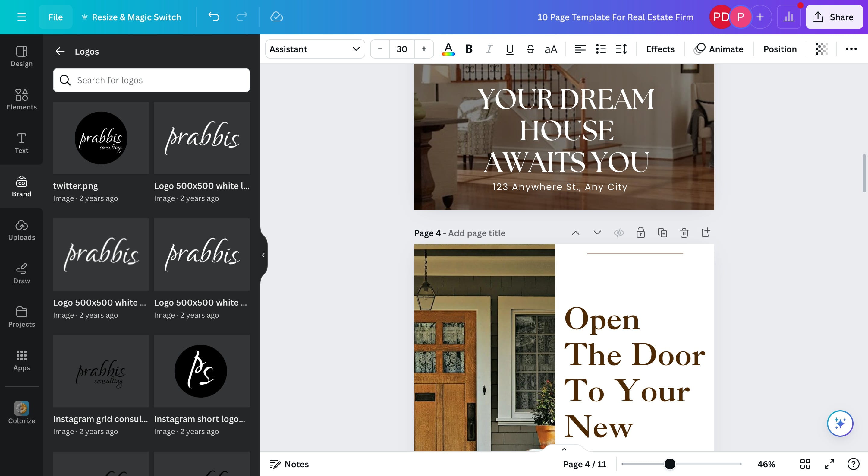Click the vertical canvas scrollbar
Screen dimensions: 868x476
[x=864, y=173]
